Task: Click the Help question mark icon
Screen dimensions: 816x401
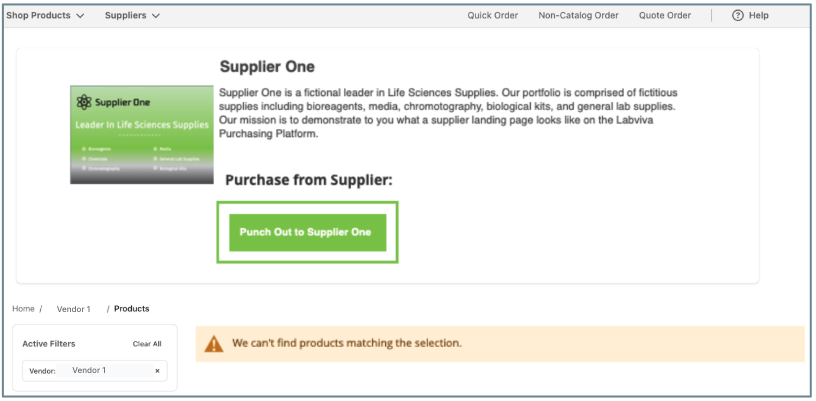Action: point(737,16)
